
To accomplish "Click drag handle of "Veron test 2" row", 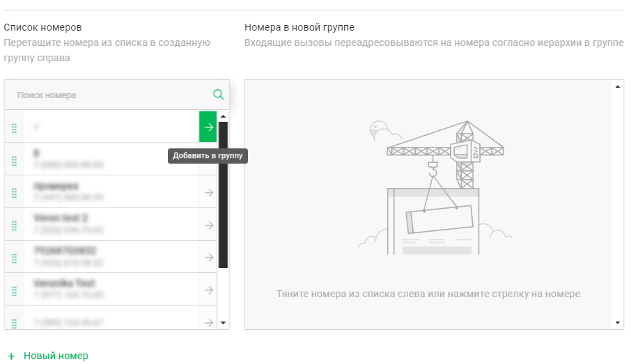I will [14, 225].
